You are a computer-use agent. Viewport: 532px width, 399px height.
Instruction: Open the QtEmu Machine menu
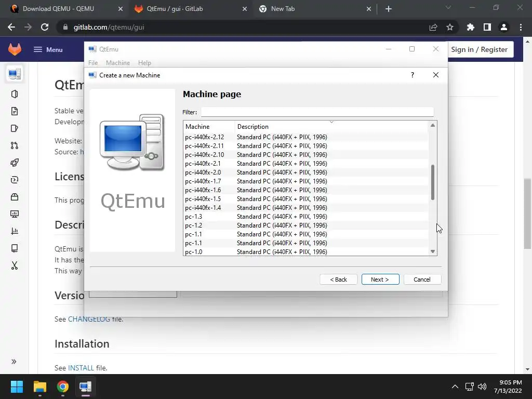click(118, 63)
